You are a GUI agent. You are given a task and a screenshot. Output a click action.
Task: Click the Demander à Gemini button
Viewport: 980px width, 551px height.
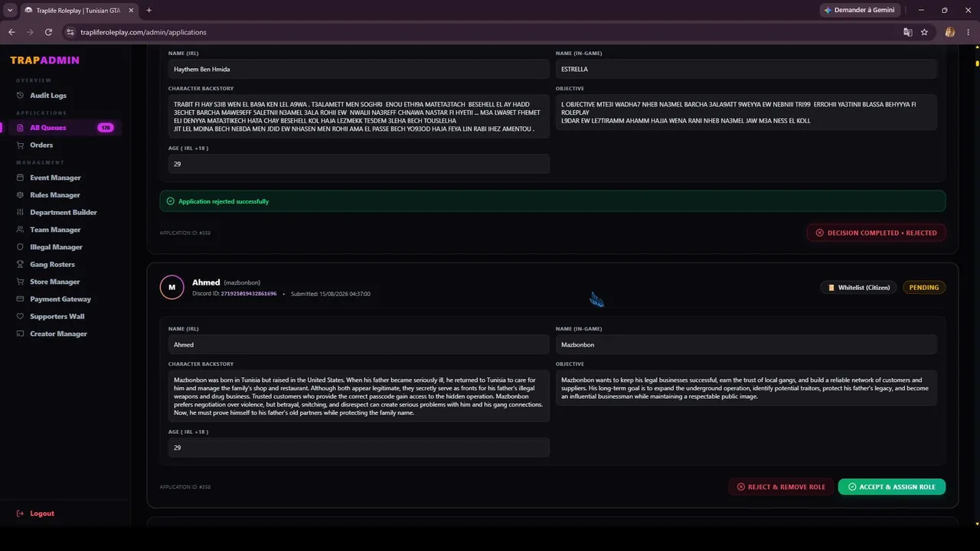[x=859, y=10]
